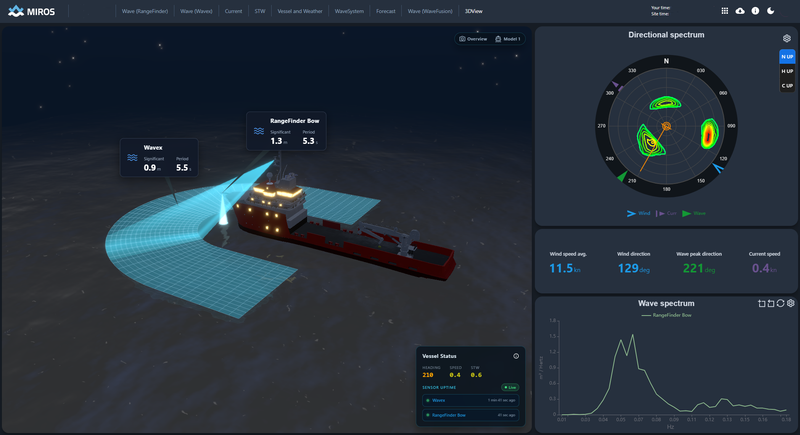Open the apps grid menu icon

click(x=724, y=11)
